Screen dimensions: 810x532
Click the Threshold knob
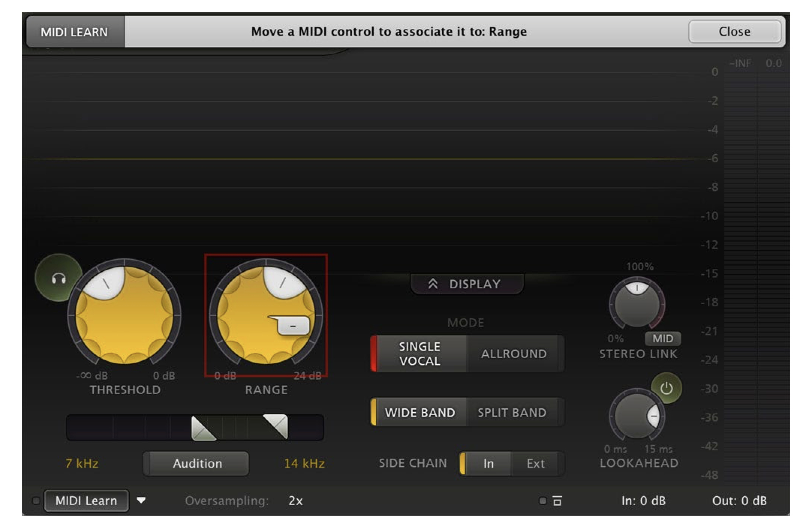(x=124, y=315)
